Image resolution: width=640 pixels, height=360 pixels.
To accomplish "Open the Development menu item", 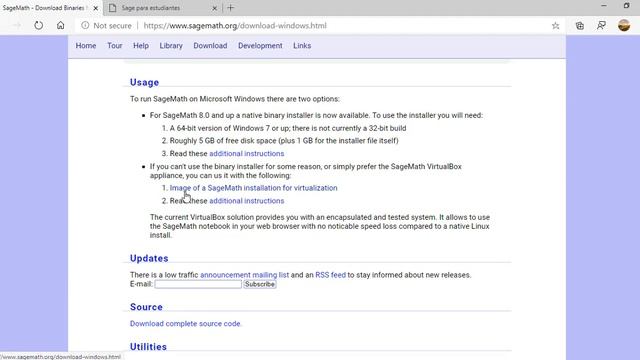I will (x=260, y=46).
